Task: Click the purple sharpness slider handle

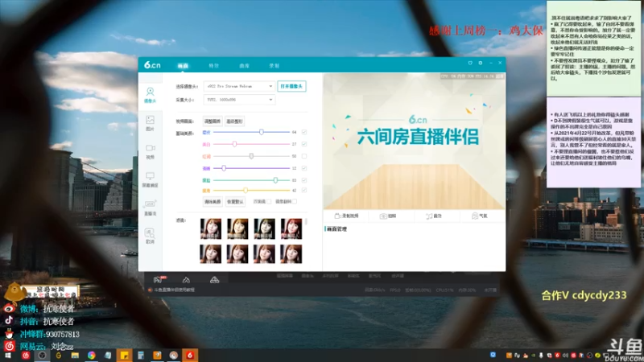Action: point(224,168)
